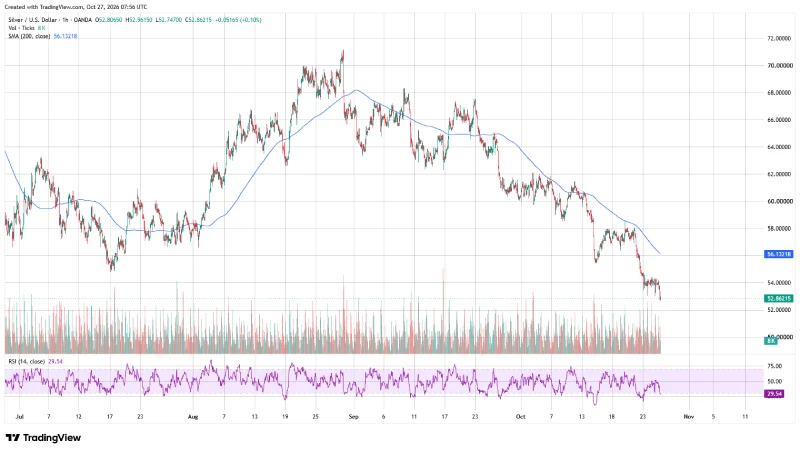Click the Created with TradingView.com timestamp header
Viewport: 800px width, 452px height.
pyautogui.click(x=76, y=7)
